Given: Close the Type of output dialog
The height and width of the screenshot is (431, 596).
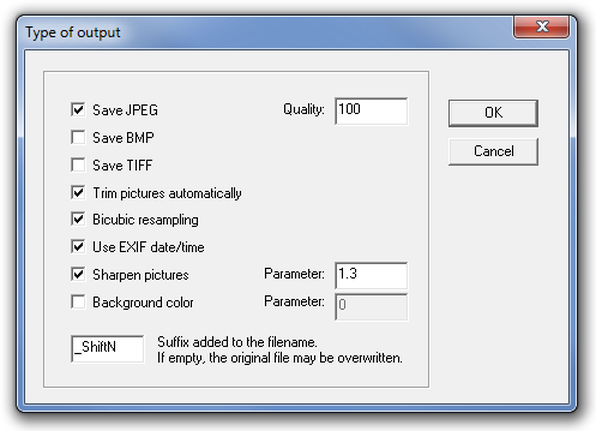Looking at the screenshot, I should (x=541, y=27).
